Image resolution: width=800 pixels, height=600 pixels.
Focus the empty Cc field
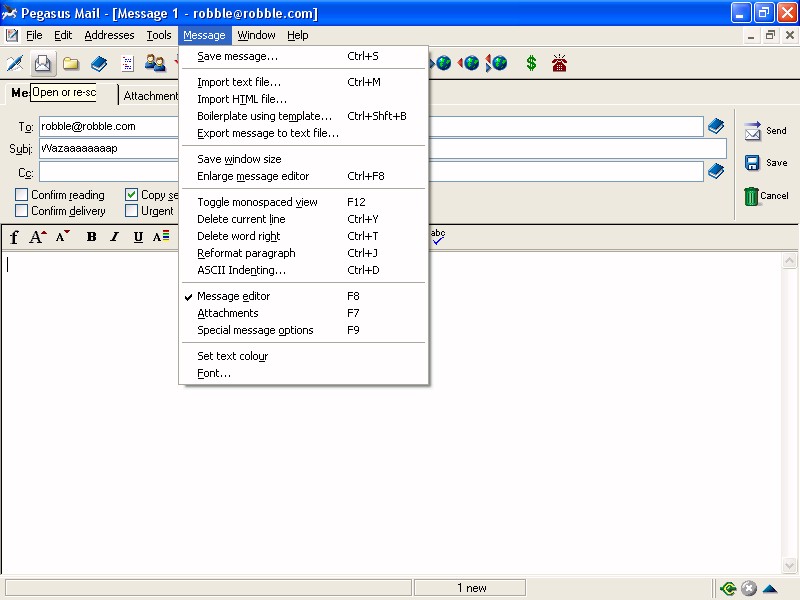[371, 172]
